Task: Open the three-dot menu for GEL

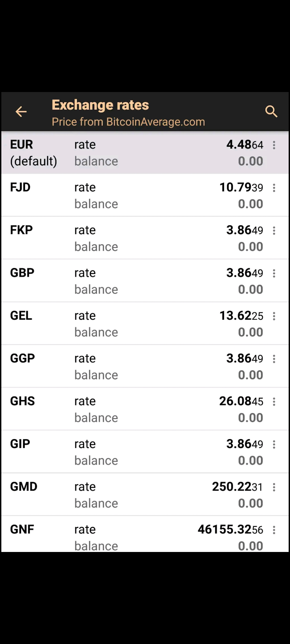Action: pyautogui.click(x=274, y=316)
